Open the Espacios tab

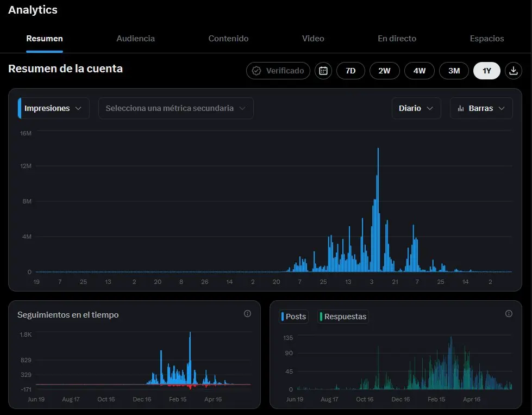(486, 39)
